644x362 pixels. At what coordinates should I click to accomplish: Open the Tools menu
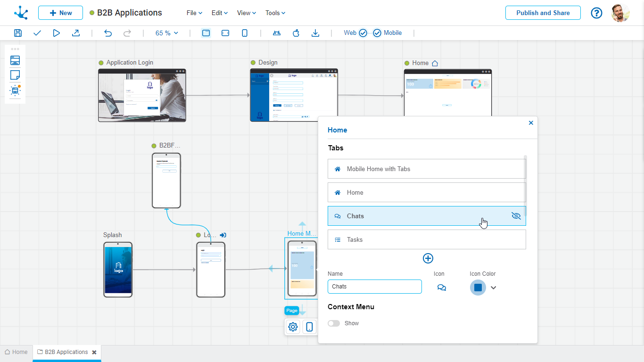click(275, 13)
